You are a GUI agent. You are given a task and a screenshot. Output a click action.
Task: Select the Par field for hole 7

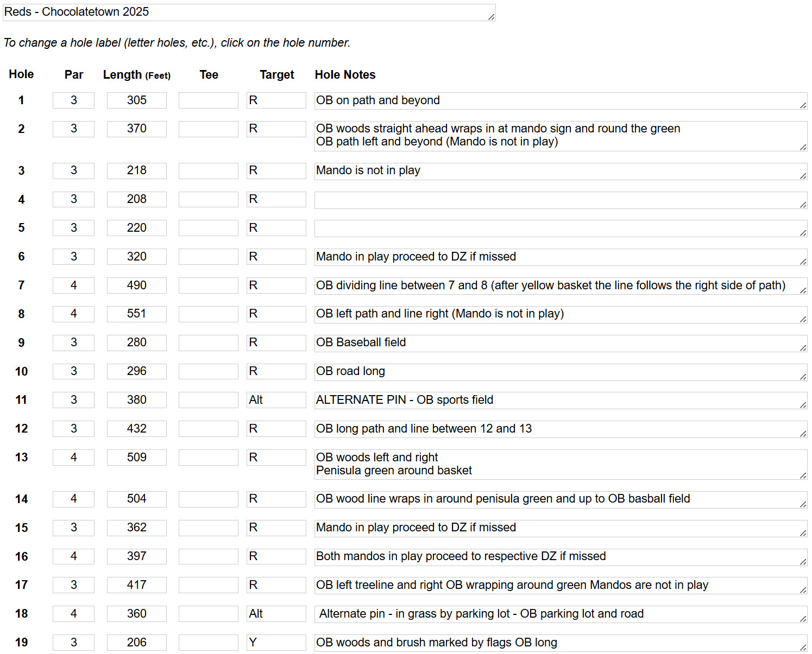[x=73, y=285]
